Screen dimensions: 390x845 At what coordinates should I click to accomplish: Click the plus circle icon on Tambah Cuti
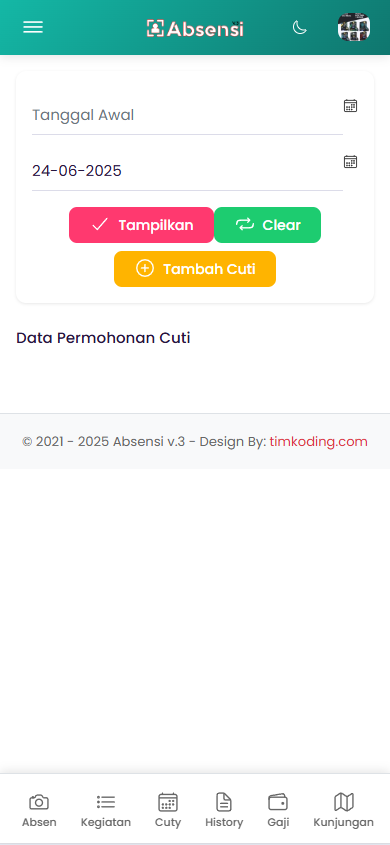(144, 268)
